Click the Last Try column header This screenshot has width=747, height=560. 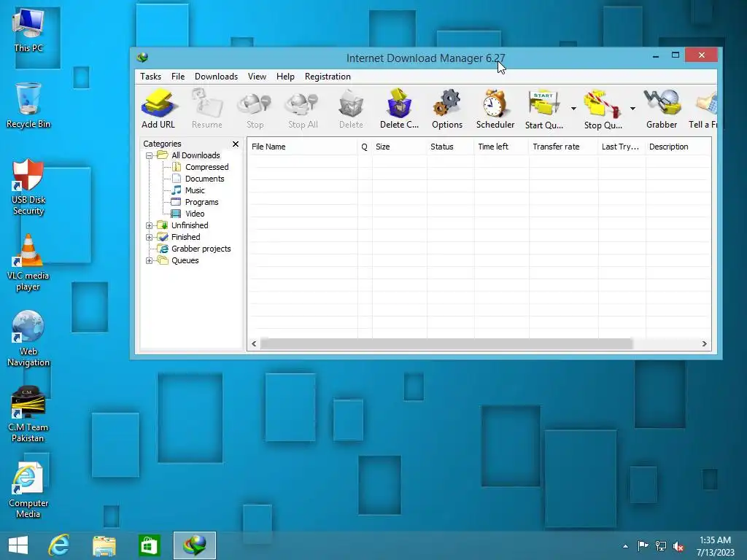click(x=622, y=147)
